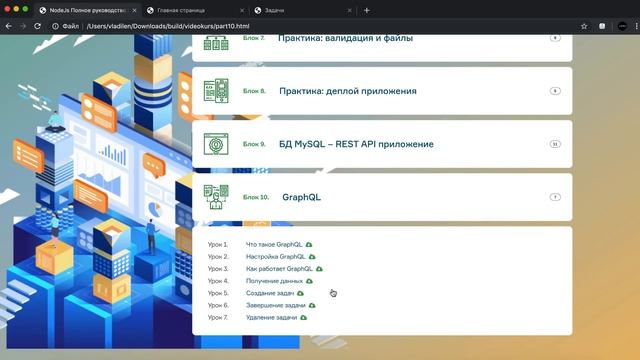Click the Практика: валидация и файлы heading

(x=345, y=38)
